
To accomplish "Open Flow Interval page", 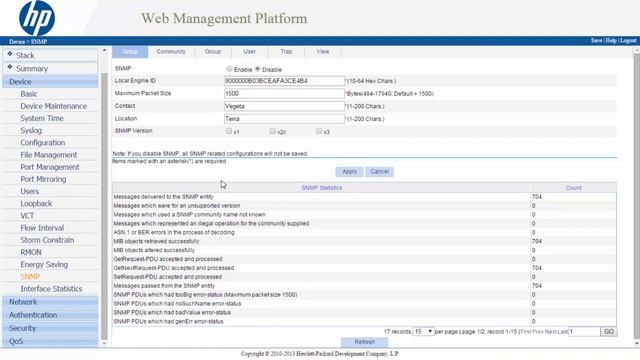I will tap(42, 228).
